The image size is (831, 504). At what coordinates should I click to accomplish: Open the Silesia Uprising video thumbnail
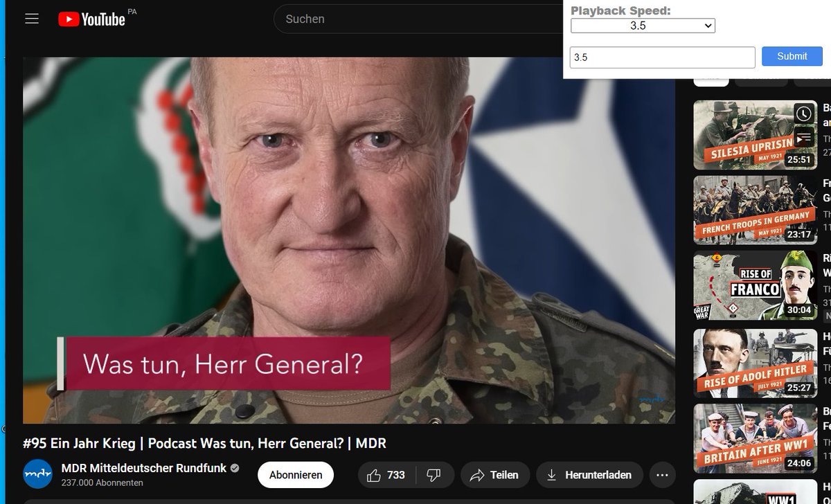point(755,135)
